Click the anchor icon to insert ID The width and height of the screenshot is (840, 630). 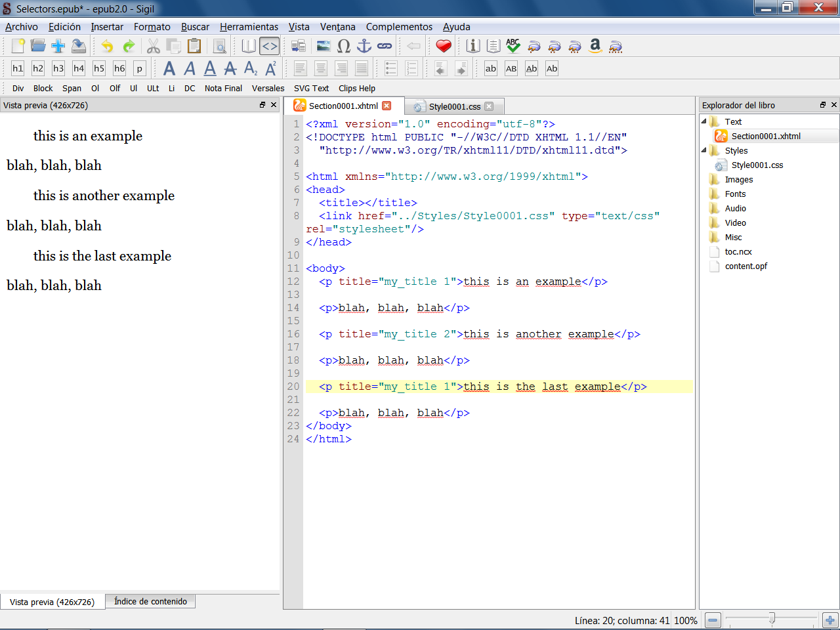pos(364,46)
